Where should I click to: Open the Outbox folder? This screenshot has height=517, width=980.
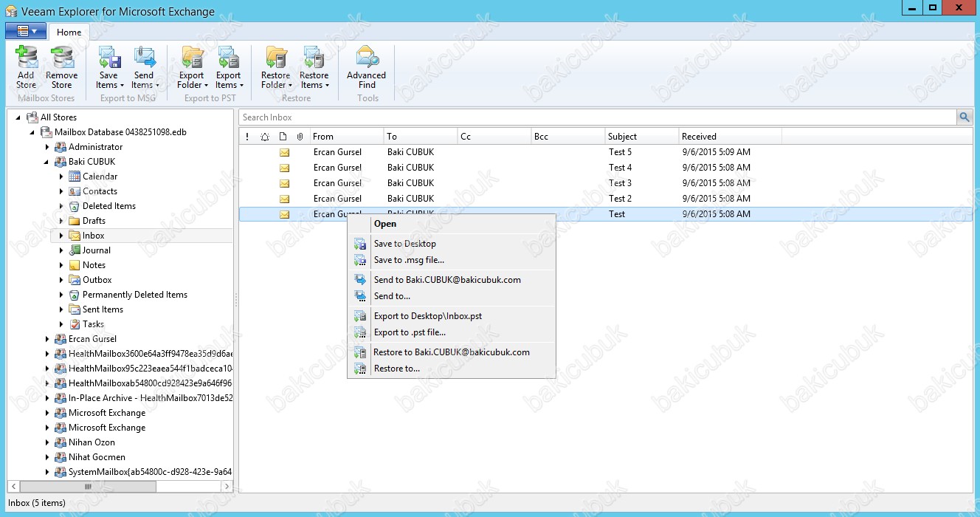pos(97,280)
